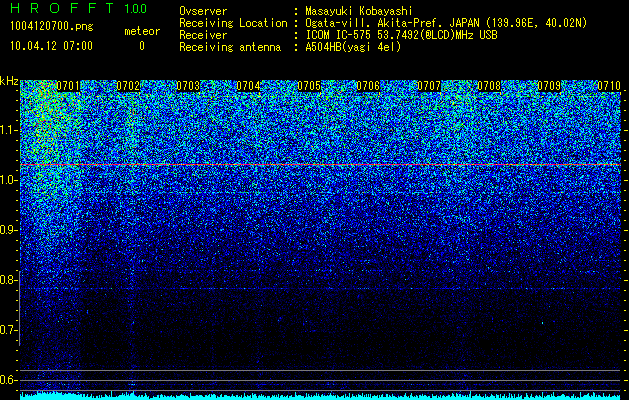
Task: Click the 0.6 kHz axis label
Action: coord(8,380)
